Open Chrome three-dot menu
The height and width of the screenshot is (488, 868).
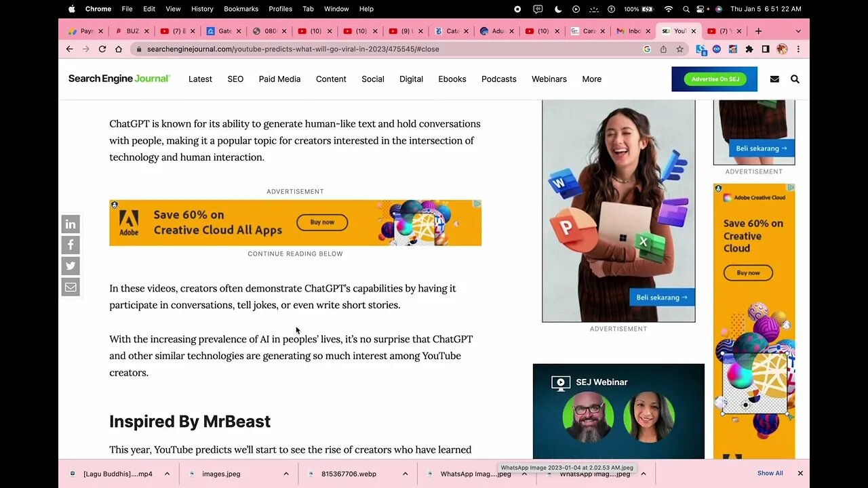coord(798,49)
